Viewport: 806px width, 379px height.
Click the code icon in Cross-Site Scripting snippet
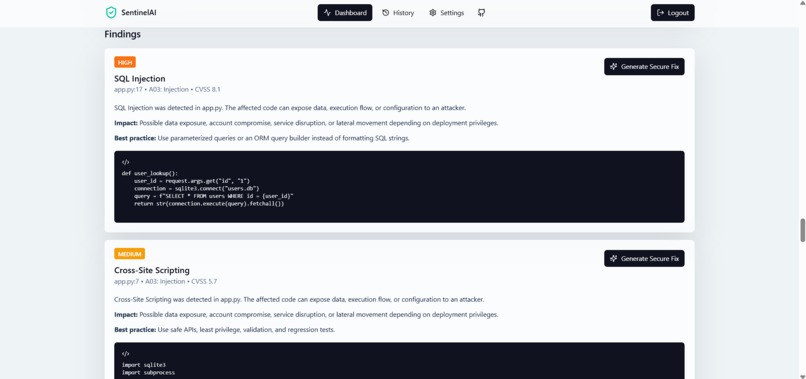click(x=125, y=354)
